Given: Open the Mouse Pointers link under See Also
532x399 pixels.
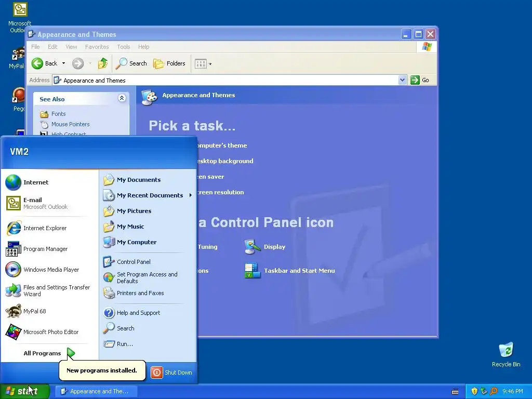Looking at the screenshot, I should tap(70, 124).
